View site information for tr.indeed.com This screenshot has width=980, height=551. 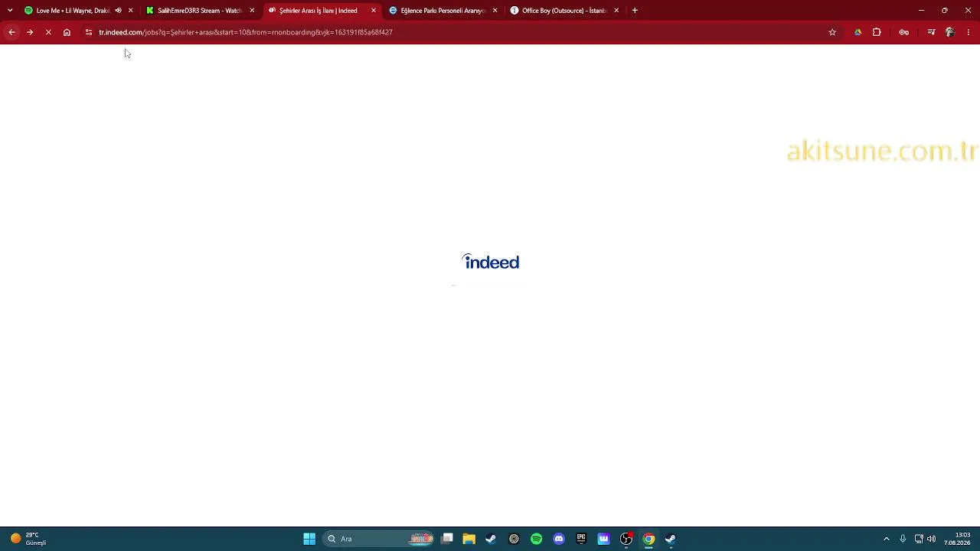pos(89,32)
